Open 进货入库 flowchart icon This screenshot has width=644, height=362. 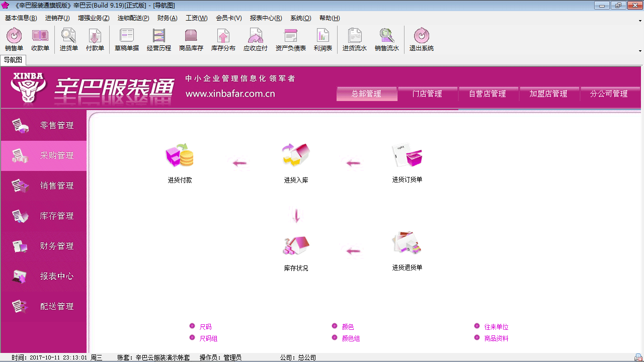coord(296,163)
